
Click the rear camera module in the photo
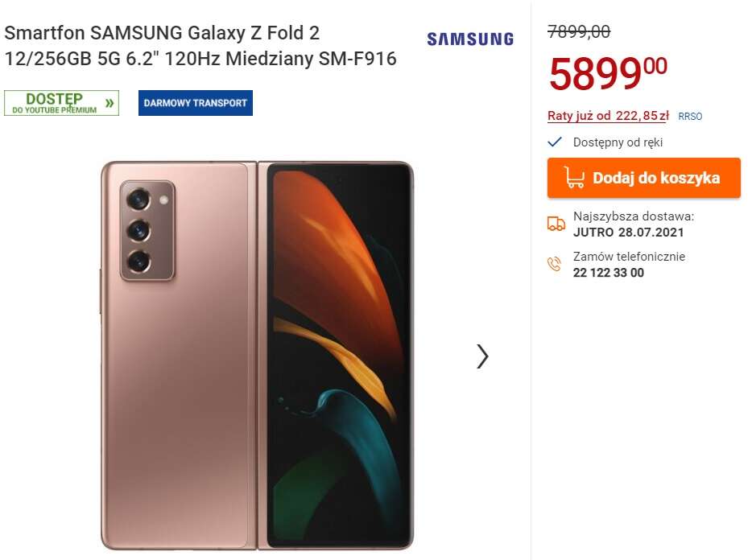(x=148, y=230)
